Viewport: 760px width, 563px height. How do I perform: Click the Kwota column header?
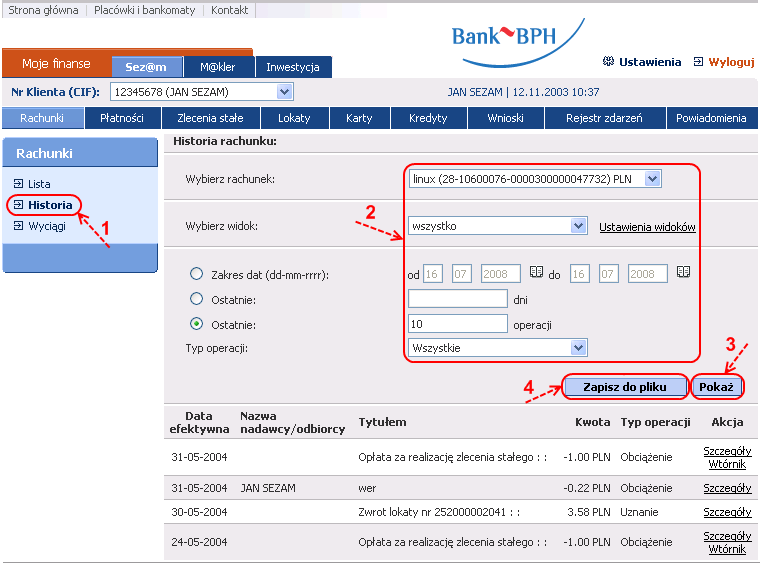click(x=592, y=422)
